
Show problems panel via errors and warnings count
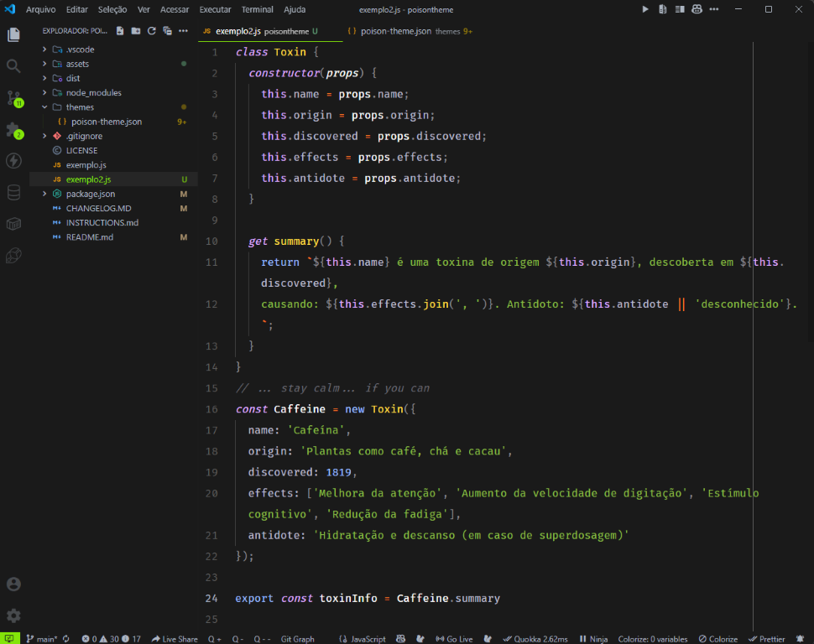(x=111, y=639)
